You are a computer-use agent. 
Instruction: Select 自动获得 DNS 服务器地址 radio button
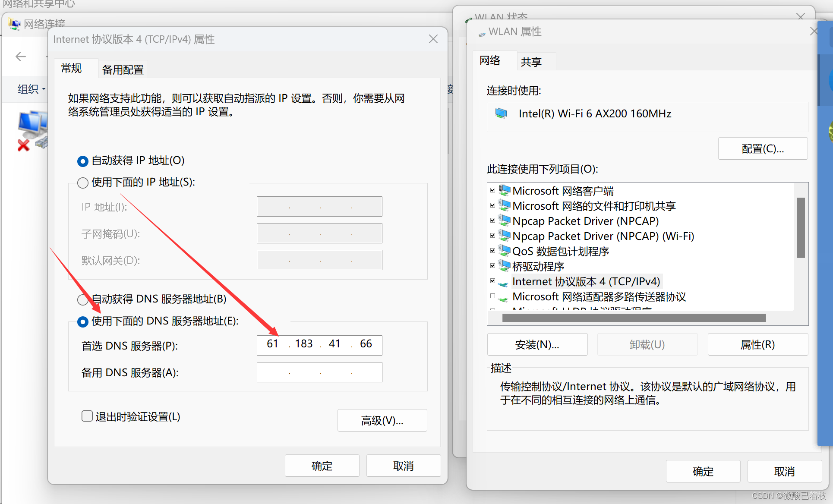(83, 299)
